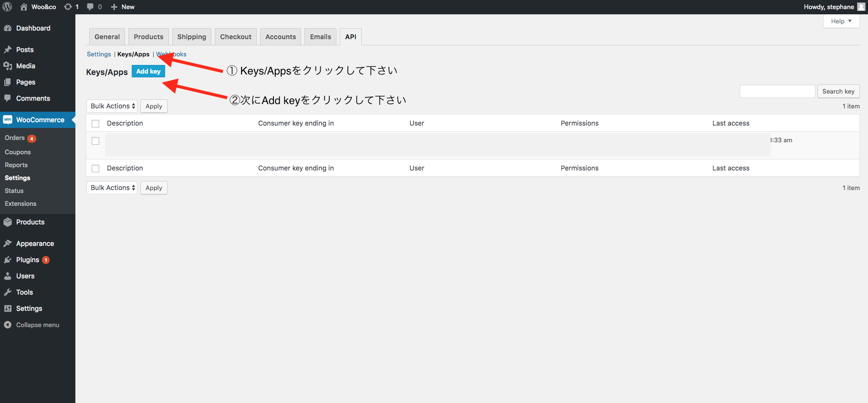The image size is (868, 403).
Task: Click the Collapse menu arrow icon
Action: (8, 325)
